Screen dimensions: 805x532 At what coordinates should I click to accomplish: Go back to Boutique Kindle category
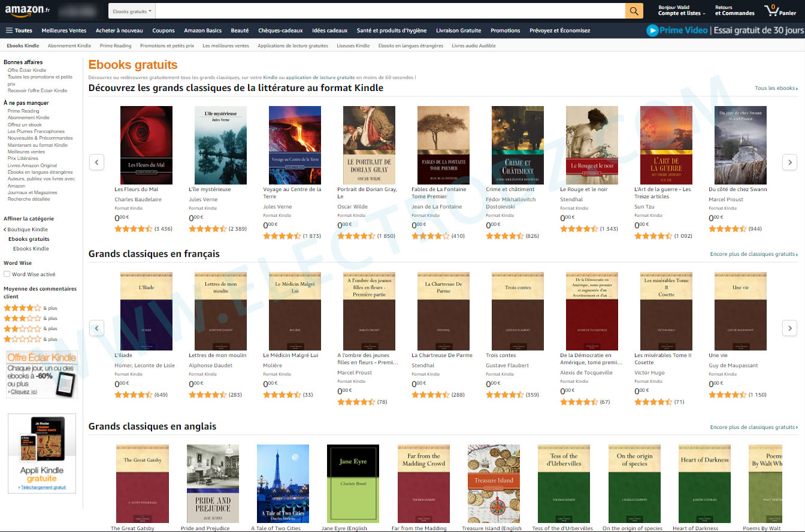tap(28, 229)
